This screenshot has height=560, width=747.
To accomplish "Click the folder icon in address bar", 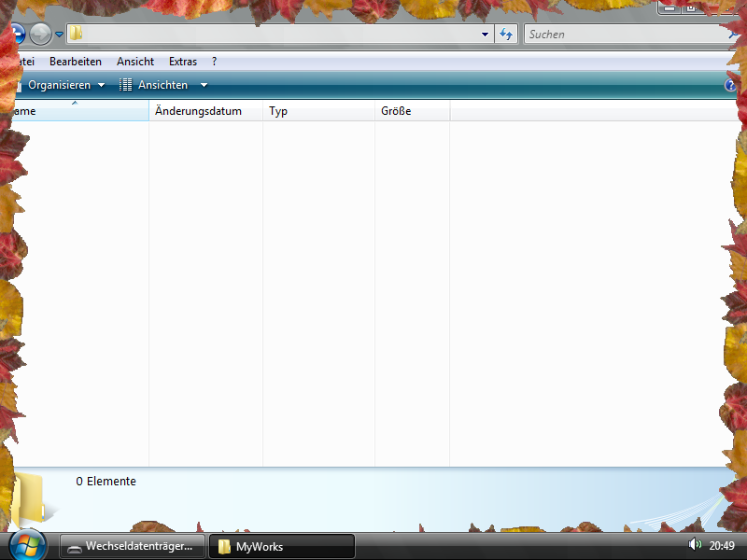I will [76, 35].
